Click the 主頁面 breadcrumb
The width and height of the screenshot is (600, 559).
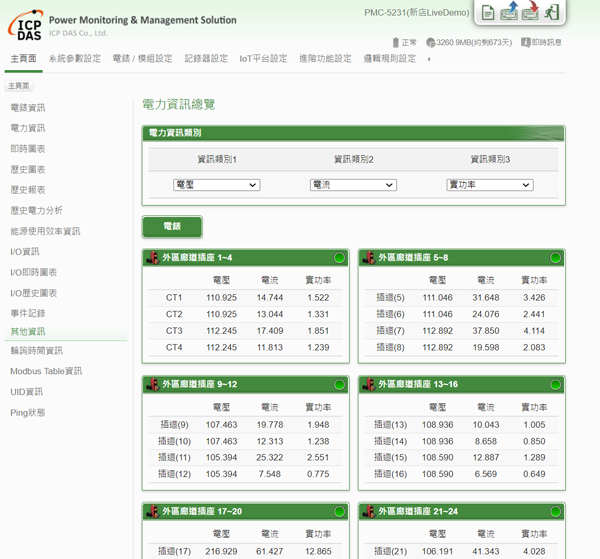19,86
